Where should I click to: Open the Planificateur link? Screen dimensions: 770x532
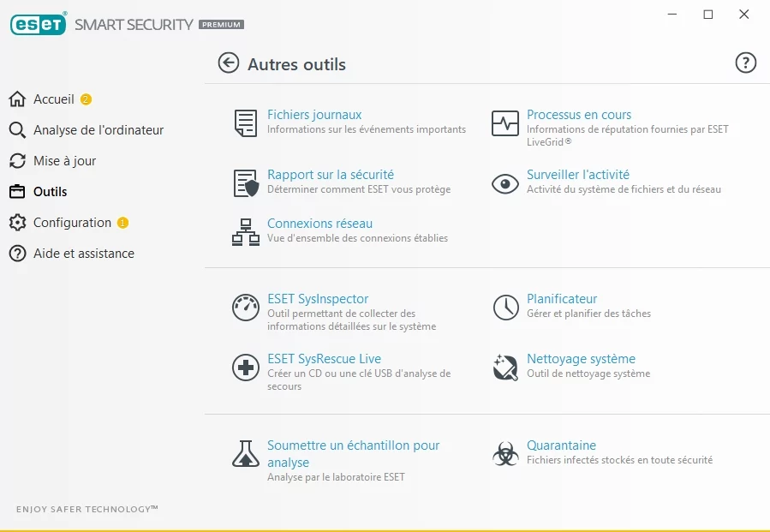562,299
